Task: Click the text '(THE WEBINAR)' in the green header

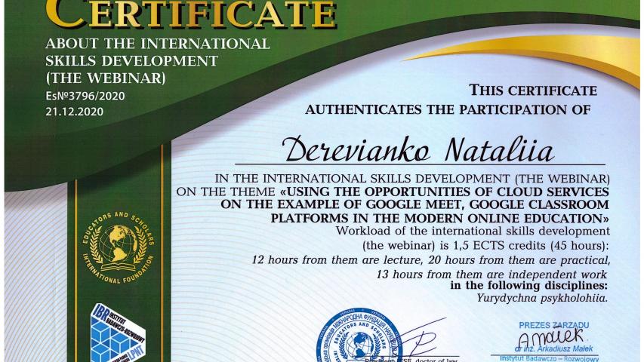Action: click(106, 78)
